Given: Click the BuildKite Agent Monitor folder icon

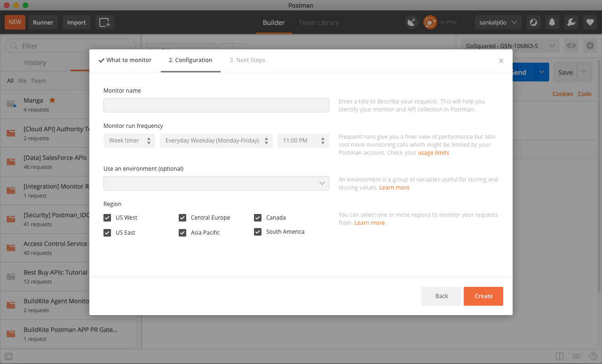Looking at the screenshot, I should pyautogui.click(x=11, y=305).
